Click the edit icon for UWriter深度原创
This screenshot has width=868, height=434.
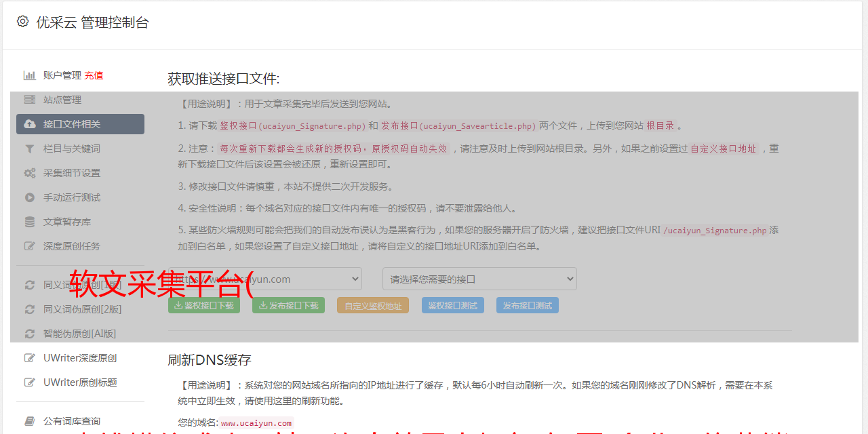click(30, 358)
